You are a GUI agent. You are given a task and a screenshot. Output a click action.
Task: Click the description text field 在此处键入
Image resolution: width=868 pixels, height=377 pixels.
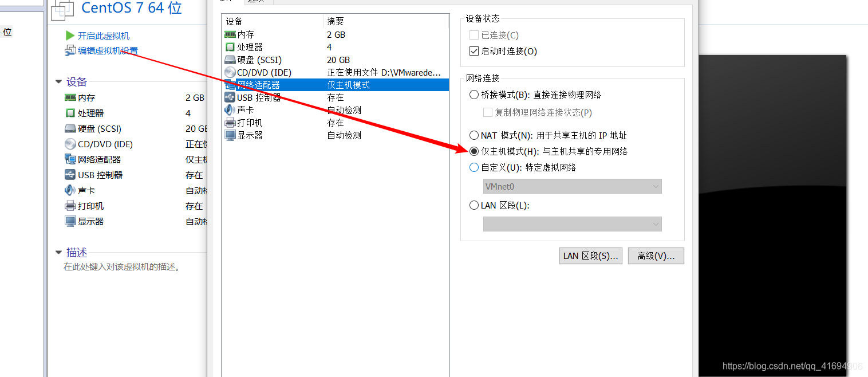pyautogui.click(x=122, y=267)
